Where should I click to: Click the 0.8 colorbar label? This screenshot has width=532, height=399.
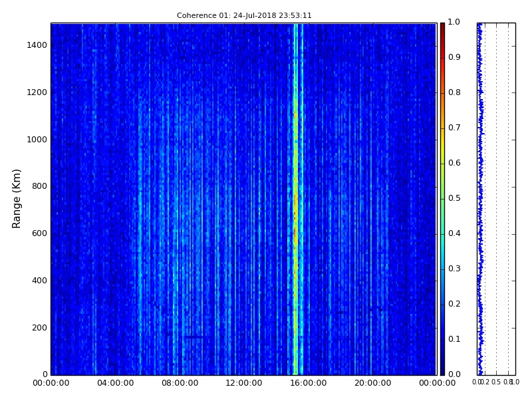coord(454,92)
